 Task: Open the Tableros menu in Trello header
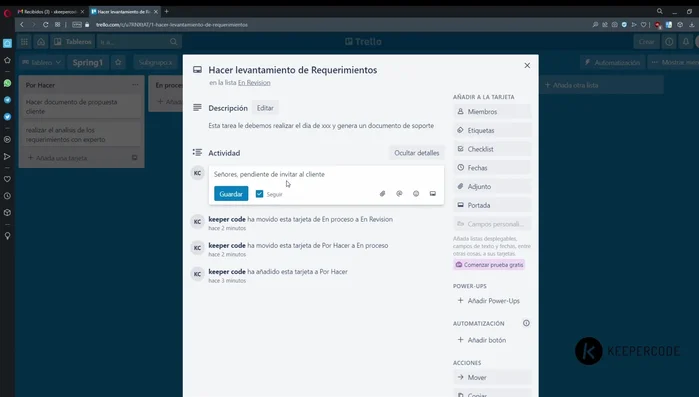coord(73,42)
